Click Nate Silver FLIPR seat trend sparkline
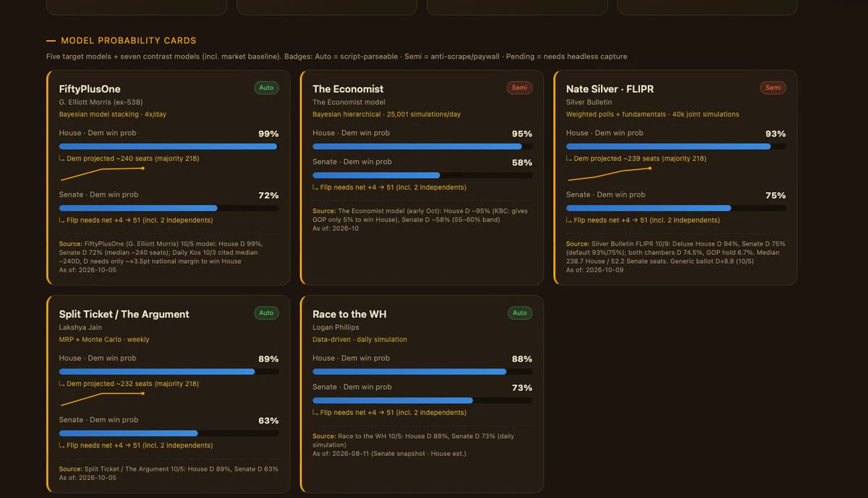This screenshot has width=868, height=498. tap(609, 173)
